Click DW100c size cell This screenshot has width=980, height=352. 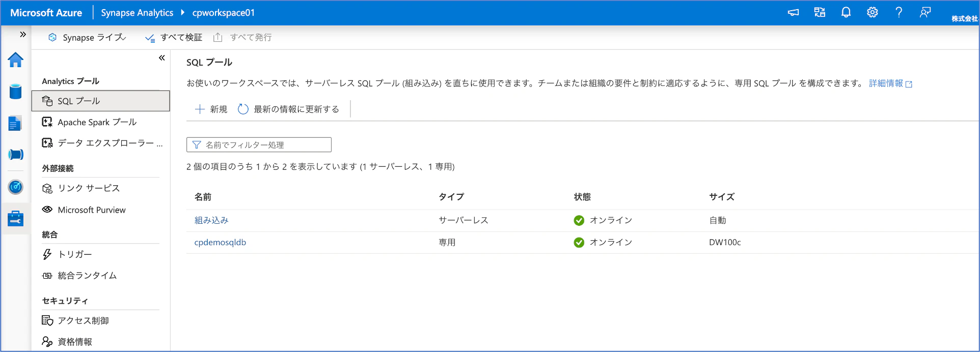coord(725,243)
